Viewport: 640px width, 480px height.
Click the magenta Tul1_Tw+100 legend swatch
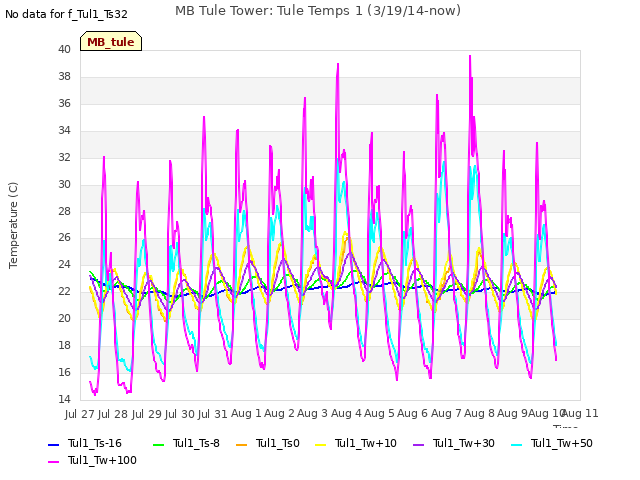point(54,462)
